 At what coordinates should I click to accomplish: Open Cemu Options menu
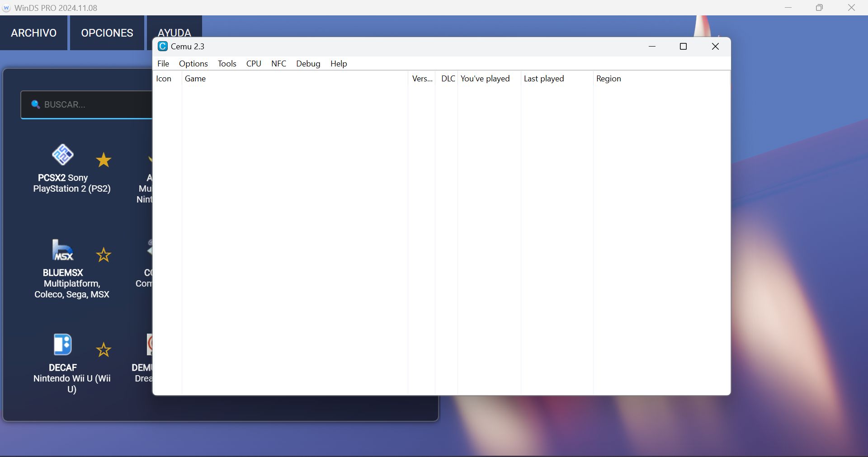tap(193, 64)
